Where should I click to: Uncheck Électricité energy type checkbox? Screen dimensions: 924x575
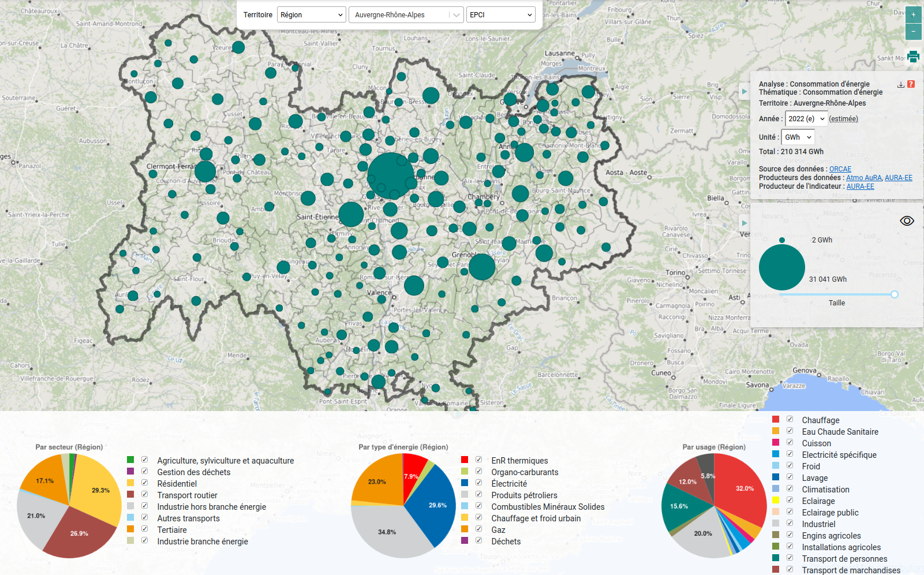point(478,483)
